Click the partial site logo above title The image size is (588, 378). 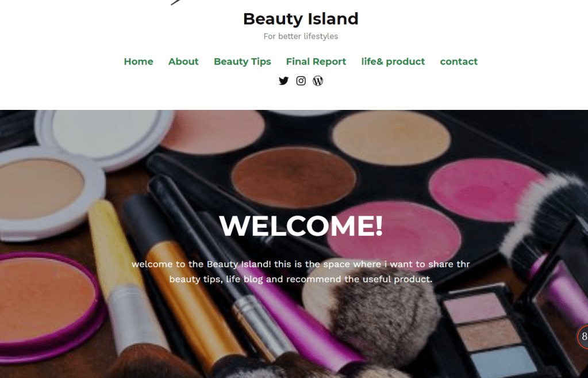coord(175,2)
